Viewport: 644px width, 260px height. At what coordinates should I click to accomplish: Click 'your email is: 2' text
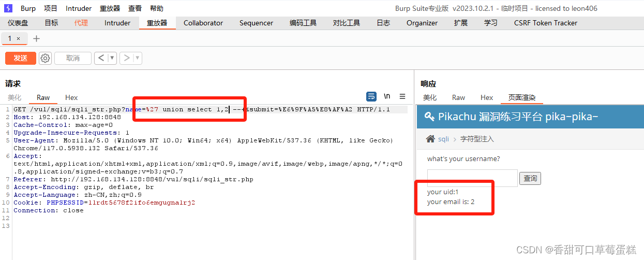click(451, 201)
